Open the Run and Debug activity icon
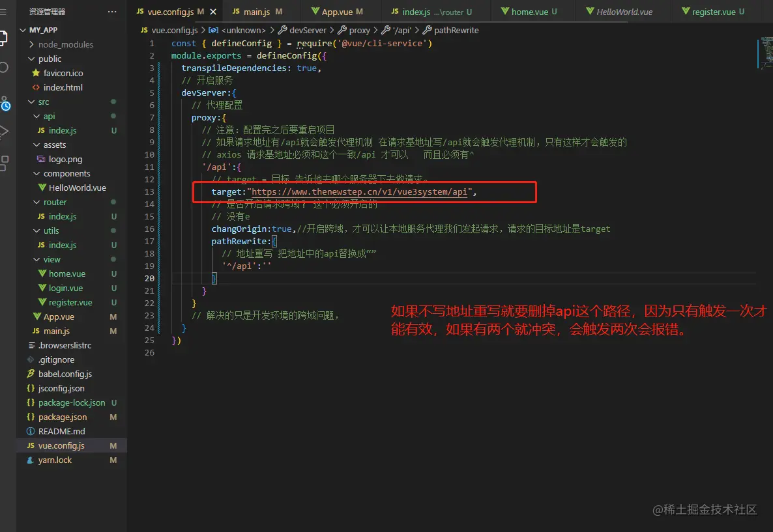773x532 pixels. coord(4,131)
